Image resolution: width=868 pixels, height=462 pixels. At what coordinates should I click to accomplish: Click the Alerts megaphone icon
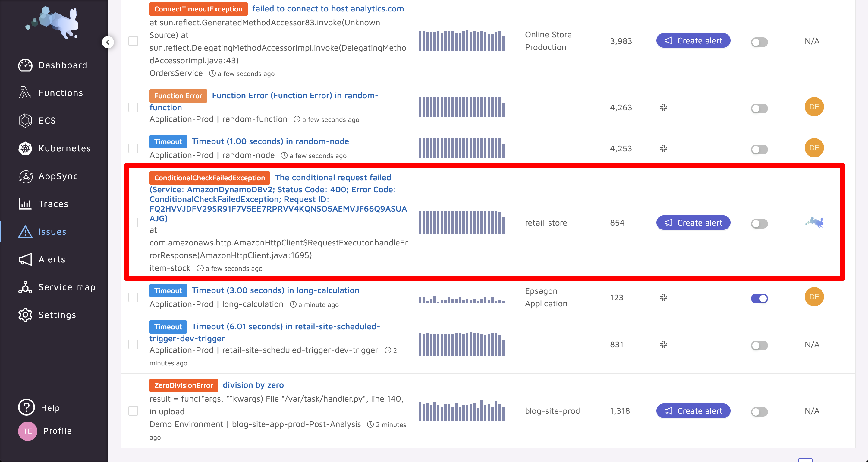(25, 259)
